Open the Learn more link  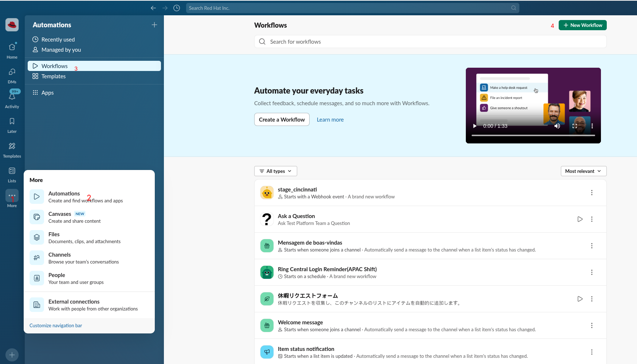[x=330, y=119]
